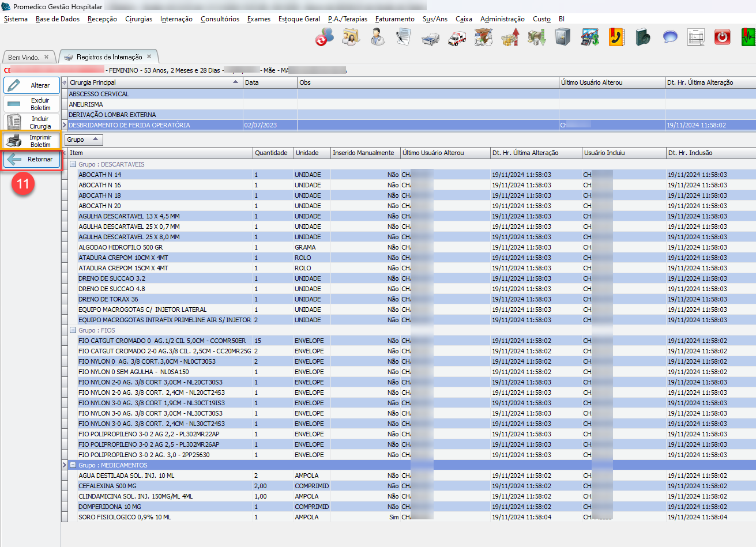
Task: Collapse the DESCARTAVEIS group
Action: pyautogui.click(x=73, y=164)
